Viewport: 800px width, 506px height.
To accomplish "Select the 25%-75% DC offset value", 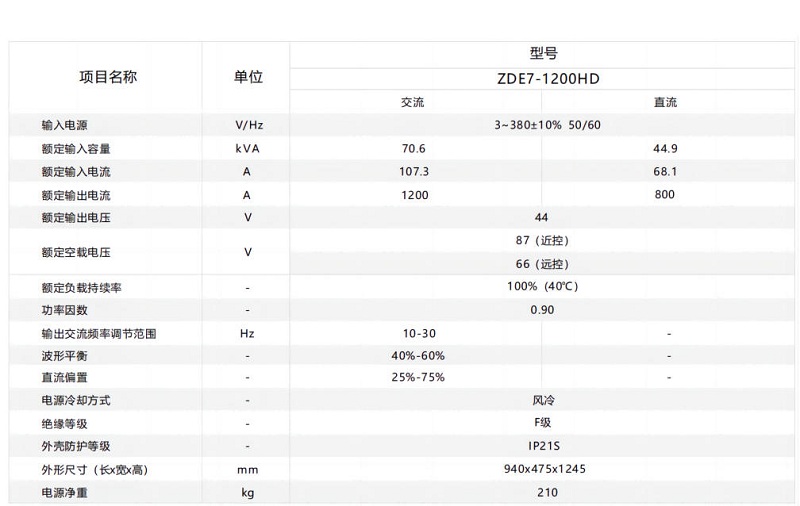I will (x=417, y=378).
